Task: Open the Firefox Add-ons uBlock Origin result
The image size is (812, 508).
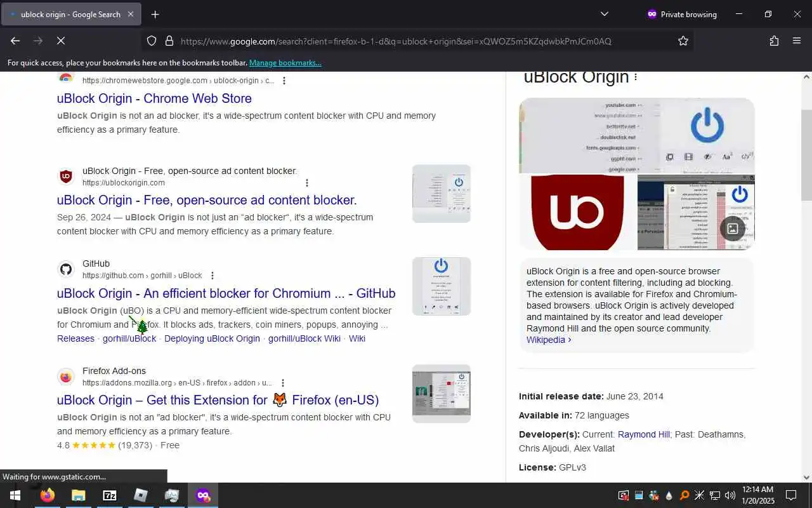Action: 218,400
